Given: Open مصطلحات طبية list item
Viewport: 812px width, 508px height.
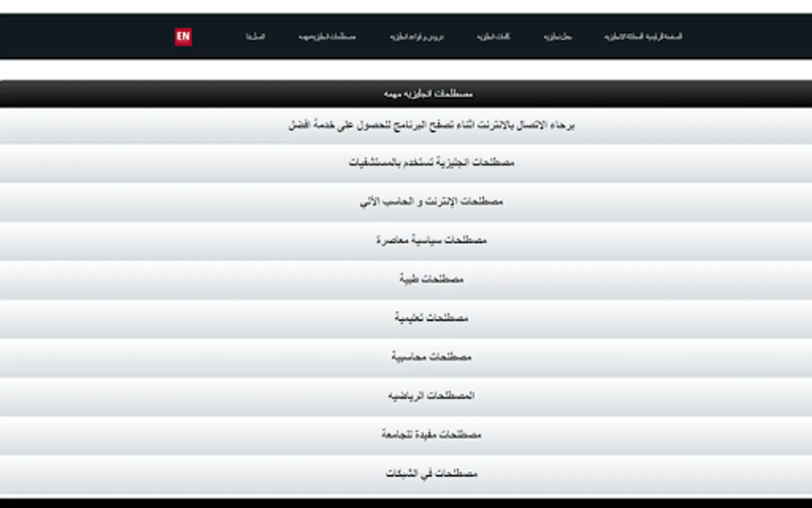Looking at the screenshot, I should pyautogui.click(x=406, y=280).
